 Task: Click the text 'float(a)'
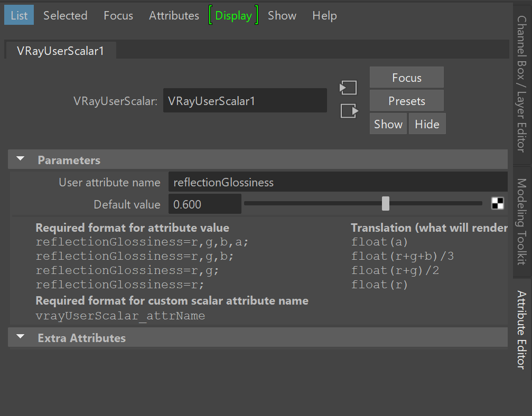coord(379,242)
